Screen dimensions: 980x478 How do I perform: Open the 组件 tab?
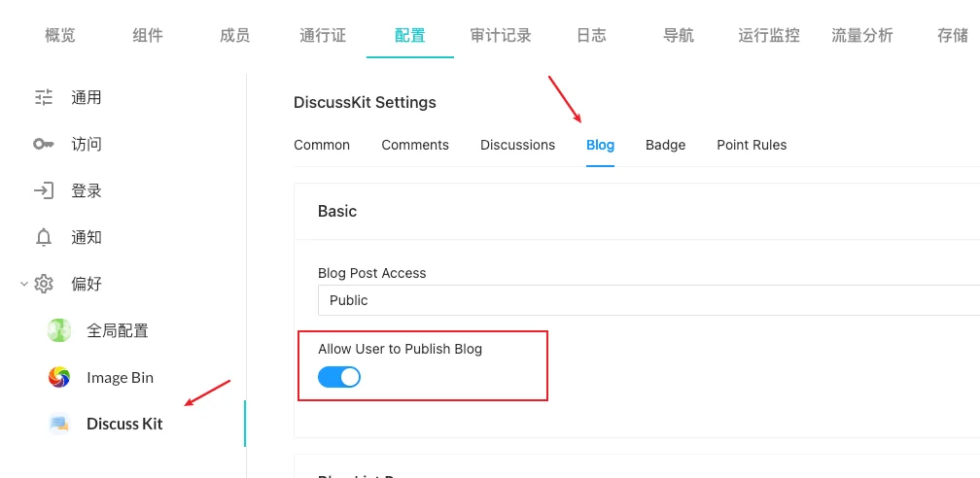click(148, 35)
